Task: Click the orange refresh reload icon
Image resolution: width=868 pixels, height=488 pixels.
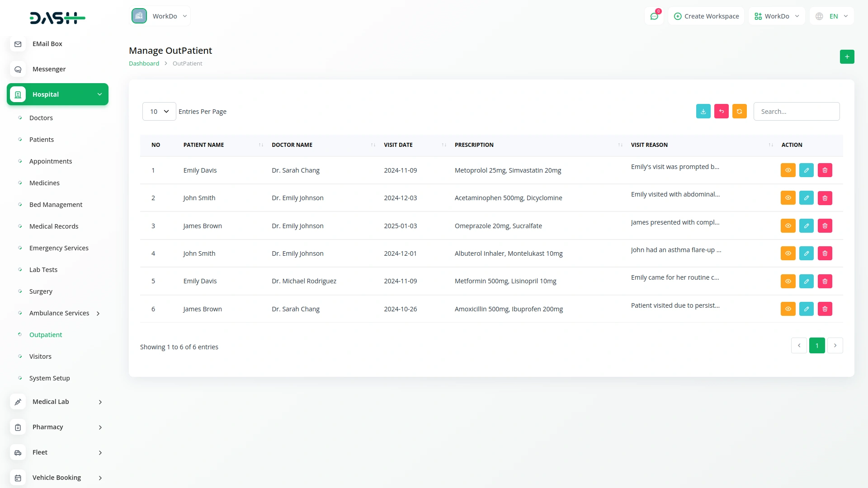Action: tap(739, 111)
